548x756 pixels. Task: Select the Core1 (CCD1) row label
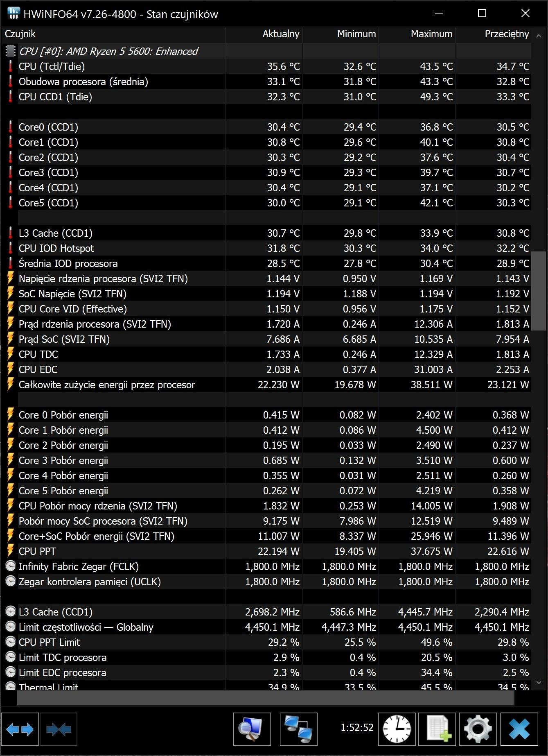pyautogui.click(x=48, y=142)
